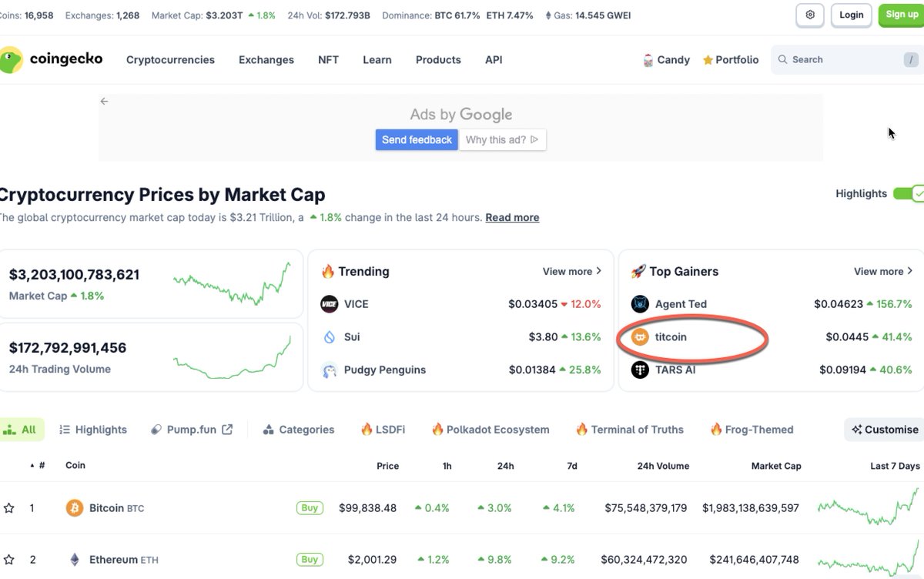Click the Bitcoin Buy button
Image resolution: width=924 pixels, height=579 pixels.
click(310, 508)
